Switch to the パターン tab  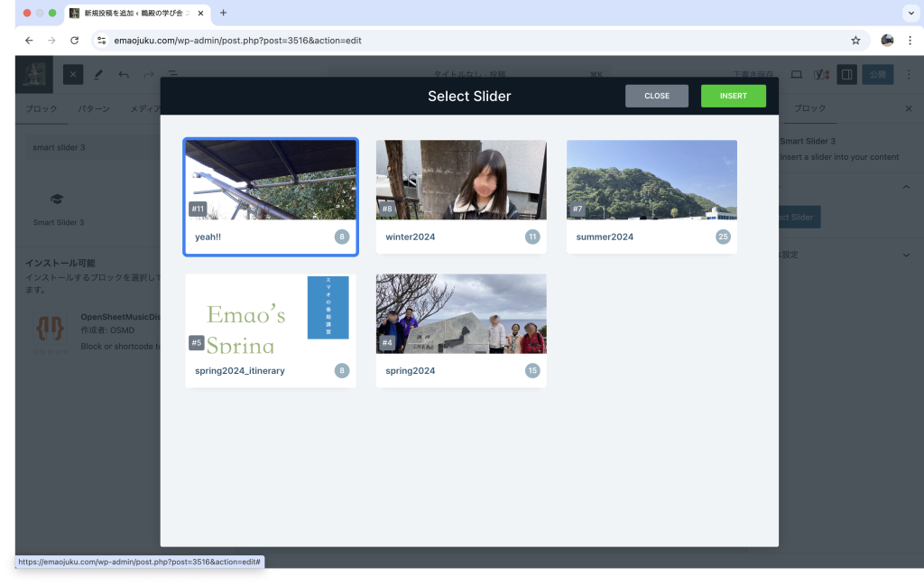click(x=94, y=109)
